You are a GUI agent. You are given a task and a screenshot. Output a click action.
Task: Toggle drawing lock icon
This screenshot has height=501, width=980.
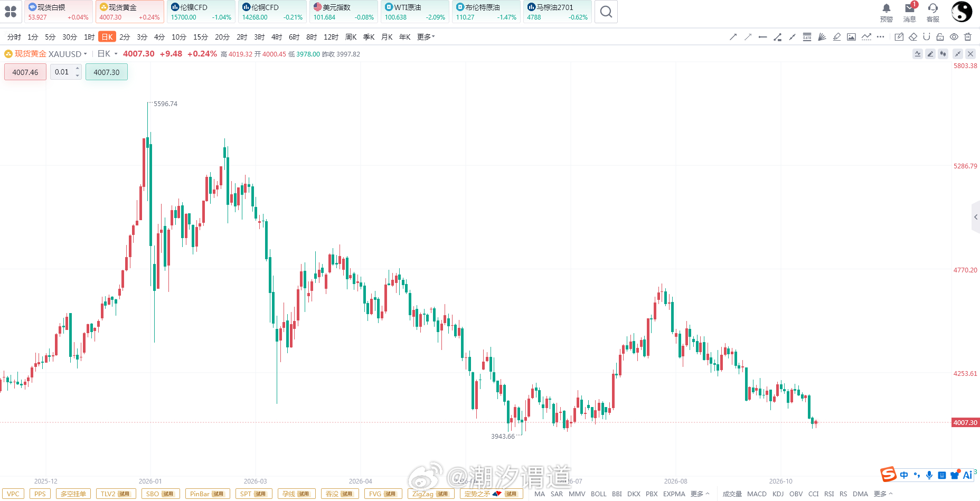click(x=940, y=37)
